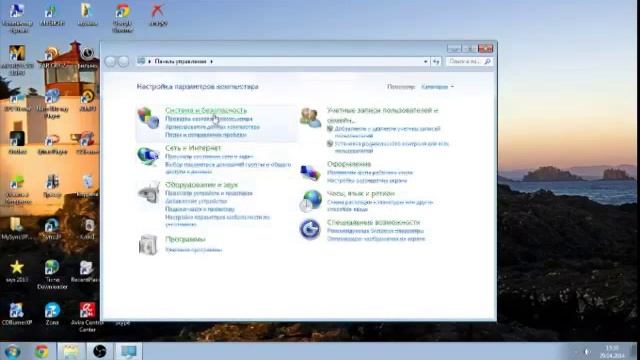Click the Windows Start orb
This screenshot has height=360, width=640.
pos(12,351)
